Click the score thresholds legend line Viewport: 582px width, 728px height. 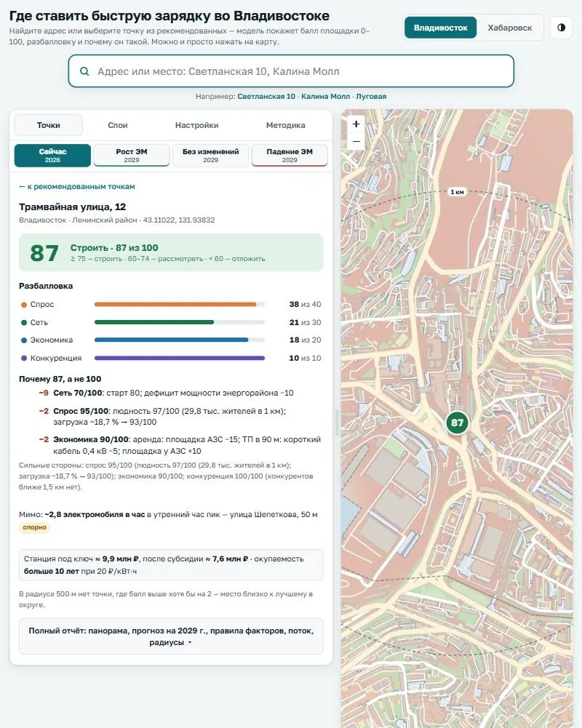pos(167,259)
